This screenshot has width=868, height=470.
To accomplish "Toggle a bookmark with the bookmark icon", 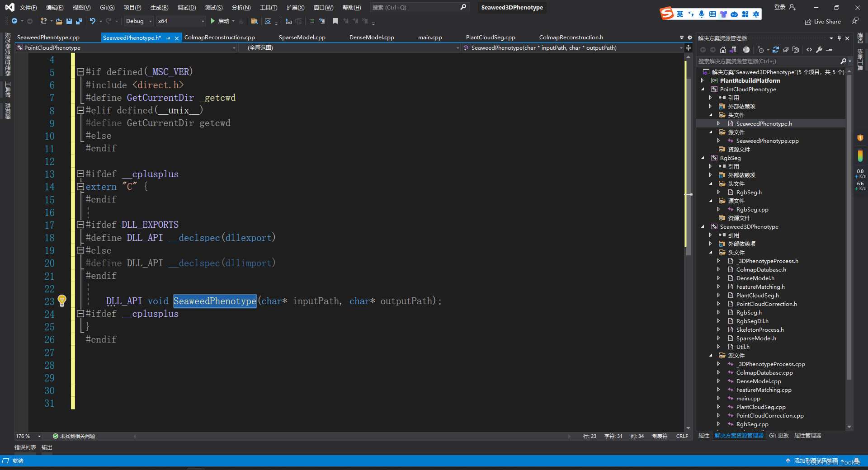I will (335, 21).
